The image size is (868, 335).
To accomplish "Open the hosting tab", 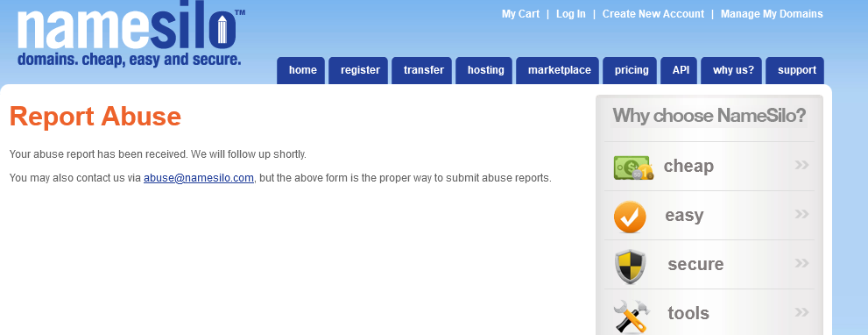I will (x=483, y=70).
